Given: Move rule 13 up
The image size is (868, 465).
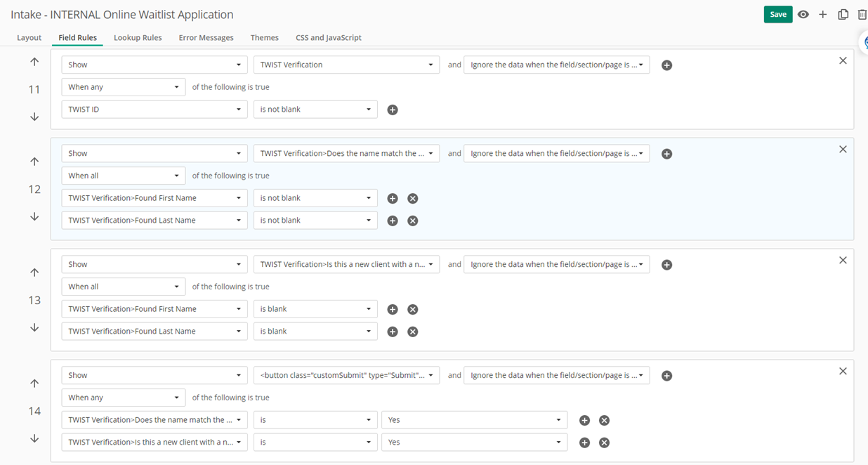Looking at the screenshot, I should point(34,273).
